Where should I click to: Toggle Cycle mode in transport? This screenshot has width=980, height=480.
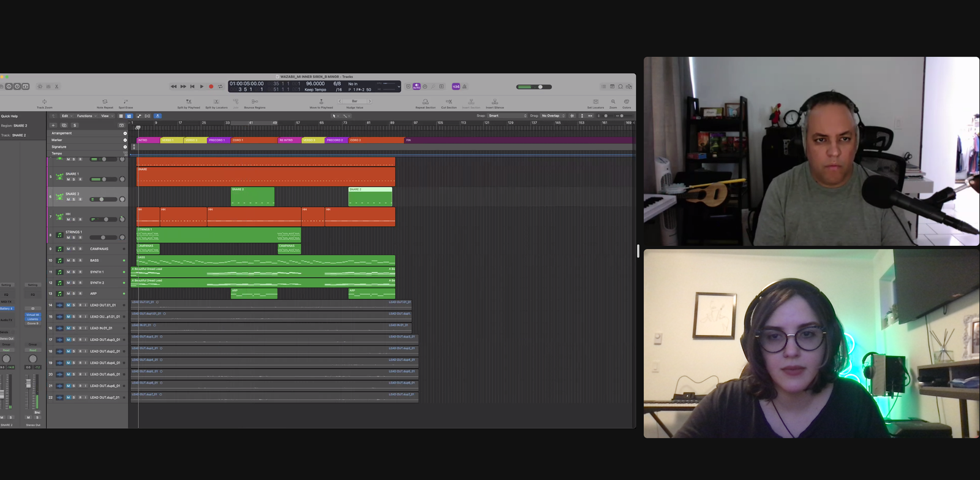click(221, 86)
